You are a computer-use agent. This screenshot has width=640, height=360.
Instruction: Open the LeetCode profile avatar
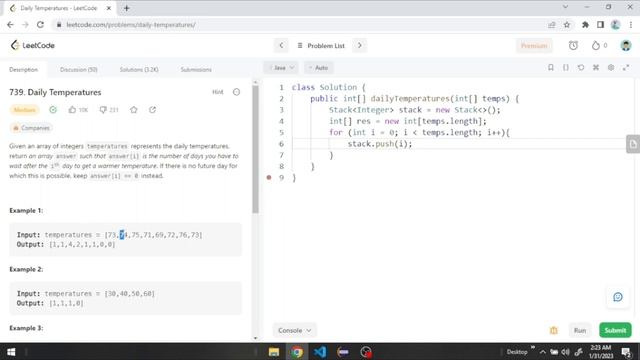pyautogui.click(x=626, y=46)
